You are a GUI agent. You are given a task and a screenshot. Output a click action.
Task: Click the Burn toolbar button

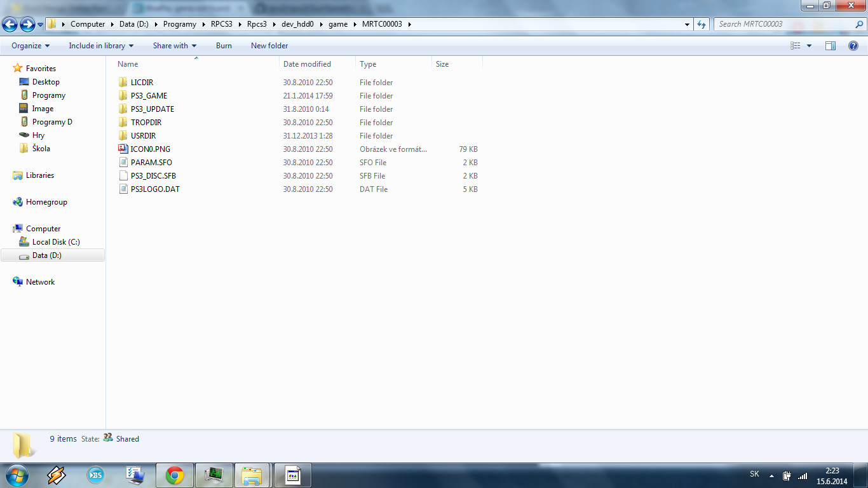click(x=224, y=46)
